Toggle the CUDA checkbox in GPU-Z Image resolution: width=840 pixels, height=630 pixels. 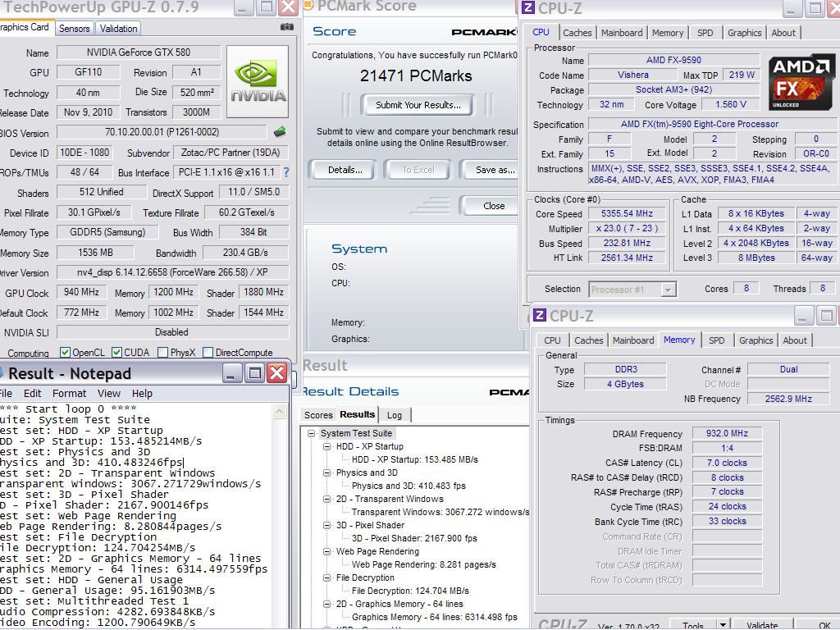coord(116,352)
